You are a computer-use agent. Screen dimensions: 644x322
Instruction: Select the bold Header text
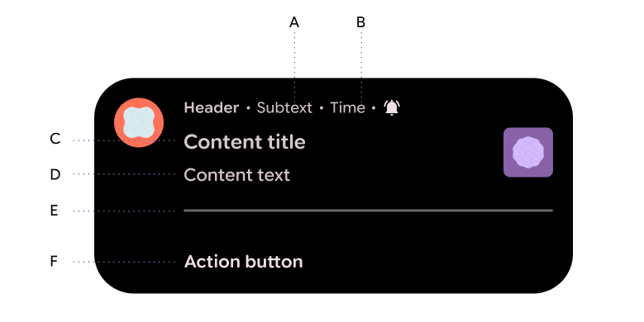[211, 108]
